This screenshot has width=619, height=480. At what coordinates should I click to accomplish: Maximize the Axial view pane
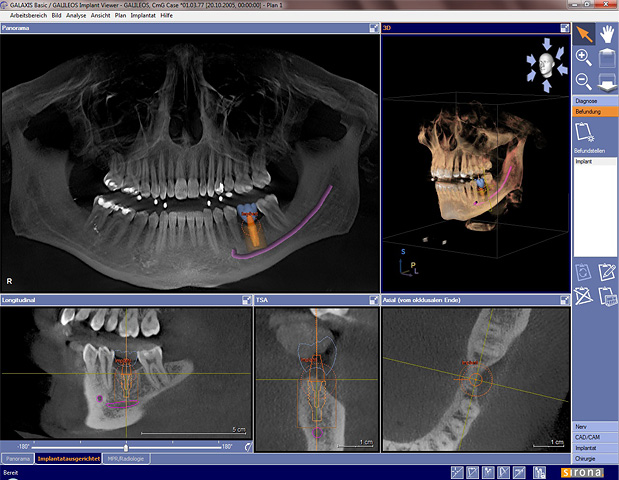(x=565, y=300)
